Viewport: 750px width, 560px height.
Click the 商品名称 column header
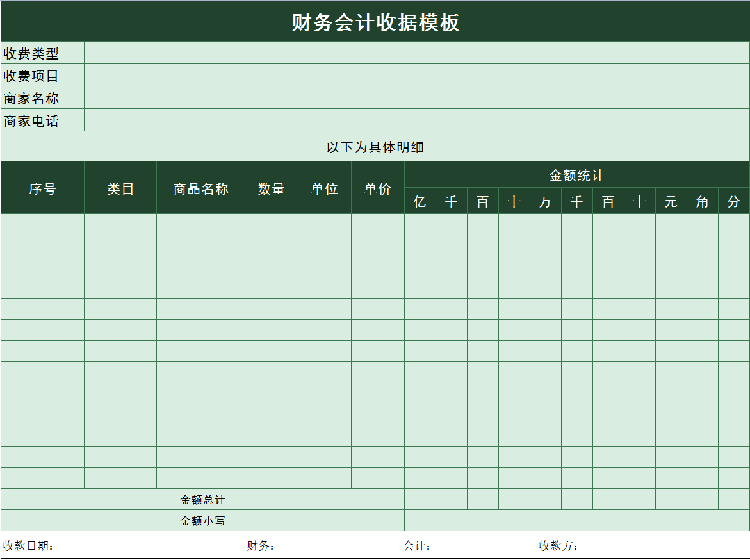199,187
